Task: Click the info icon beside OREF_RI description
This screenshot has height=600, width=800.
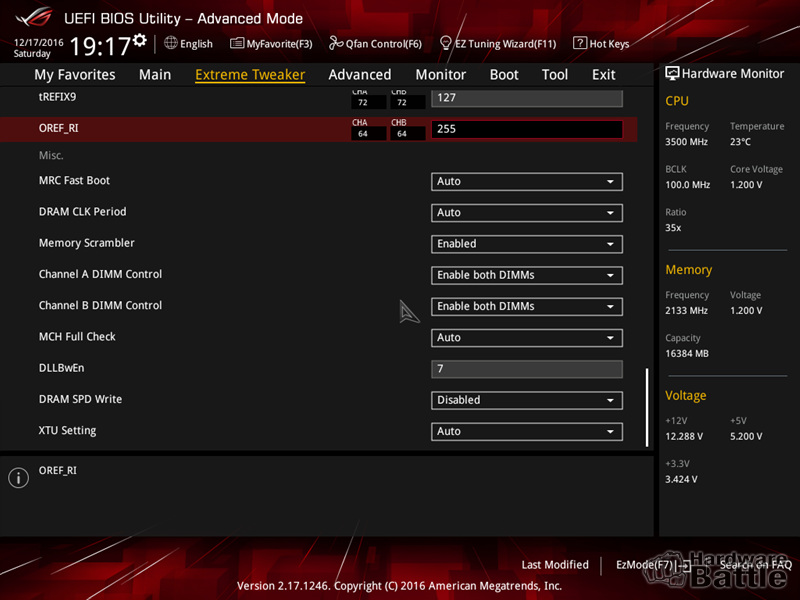Action: point(18,478)
